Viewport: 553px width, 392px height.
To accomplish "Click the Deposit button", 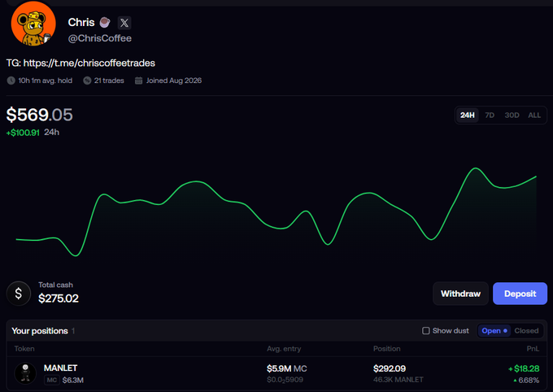I will point(520,294).
